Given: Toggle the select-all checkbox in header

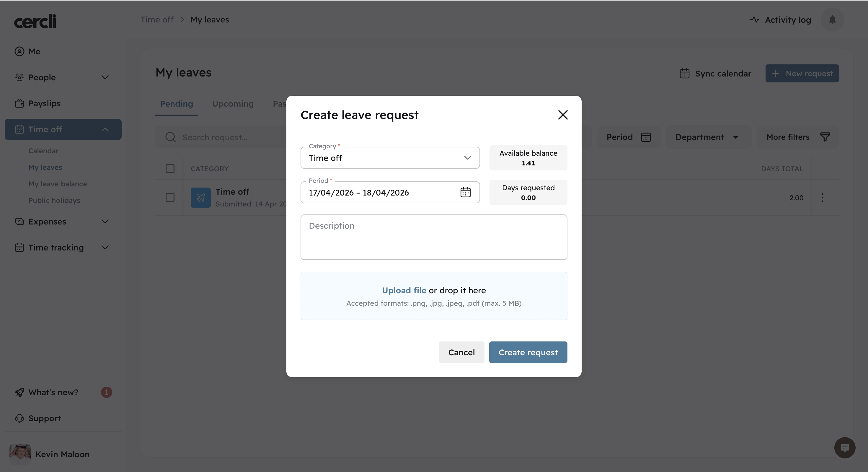Looking at the screenshot, I should (x=170, y=169).
